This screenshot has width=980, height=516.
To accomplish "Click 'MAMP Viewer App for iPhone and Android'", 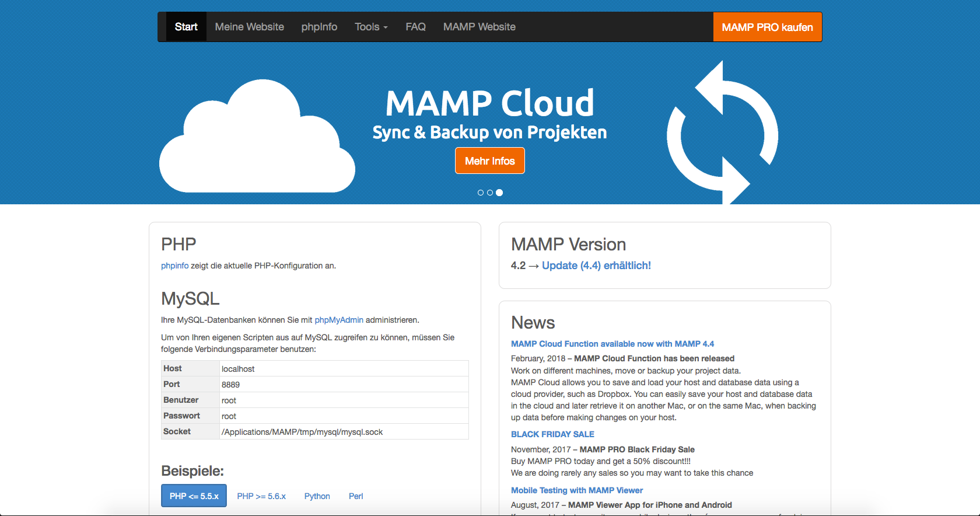I will coord(650,505).
